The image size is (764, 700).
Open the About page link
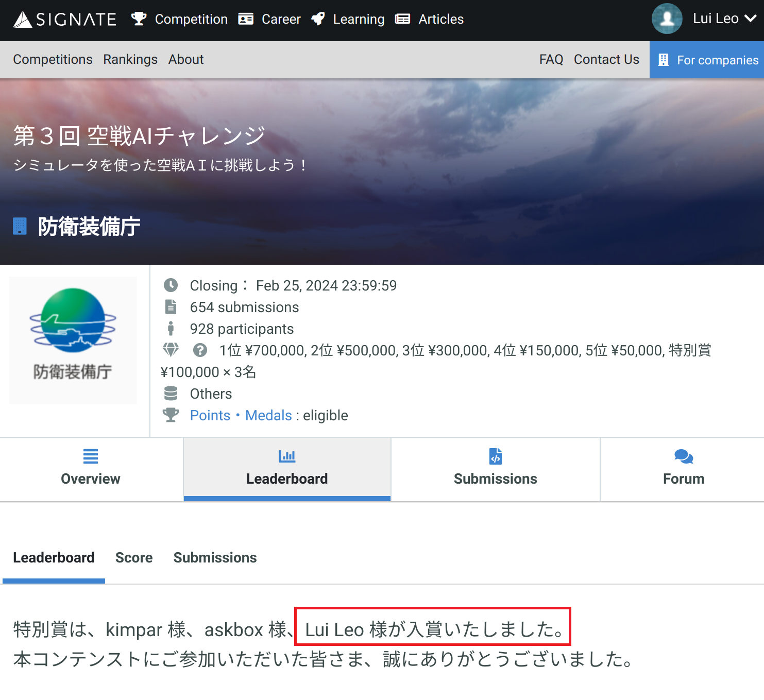pyautogui.click(x=186, y=59)
